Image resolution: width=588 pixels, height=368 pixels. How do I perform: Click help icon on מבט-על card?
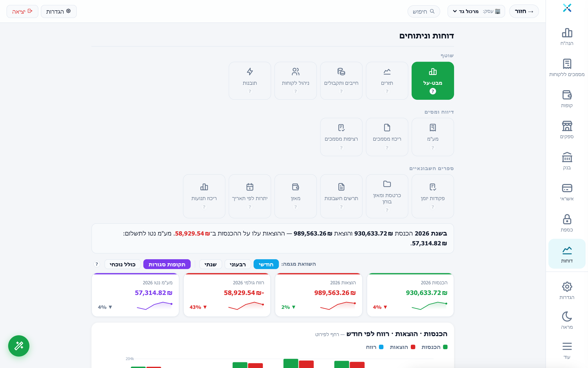(x=433, y=91)
